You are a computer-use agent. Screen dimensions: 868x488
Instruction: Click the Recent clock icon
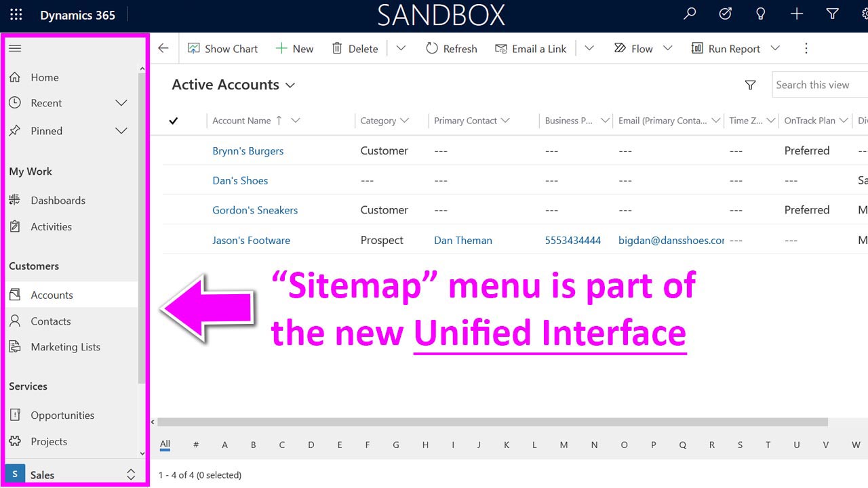pyautogui.click(x=15, y=103)
